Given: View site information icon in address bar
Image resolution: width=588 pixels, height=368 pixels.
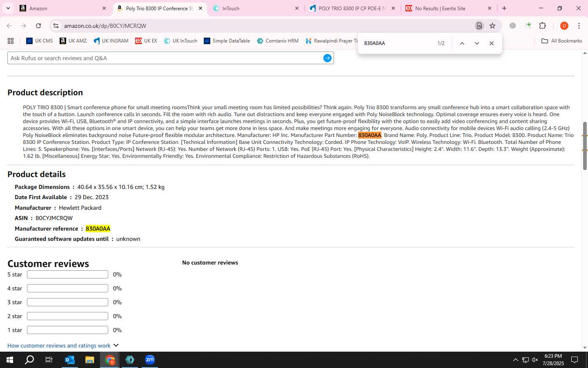Looking at the screenshot, I should click(56, 26).
